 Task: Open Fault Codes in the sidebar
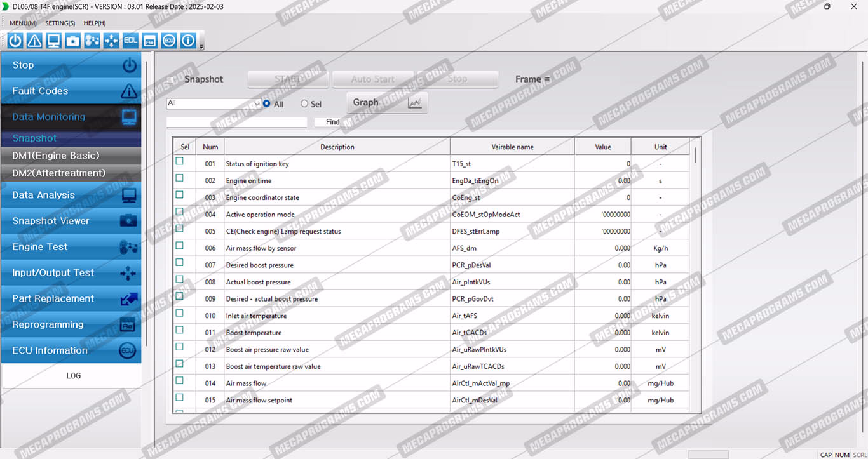tap(71, 91)
